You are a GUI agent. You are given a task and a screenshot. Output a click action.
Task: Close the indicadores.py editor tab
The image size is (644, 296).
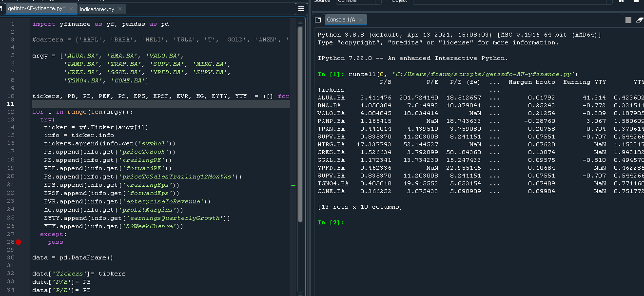pyautogui.click(x=120, y=9)
